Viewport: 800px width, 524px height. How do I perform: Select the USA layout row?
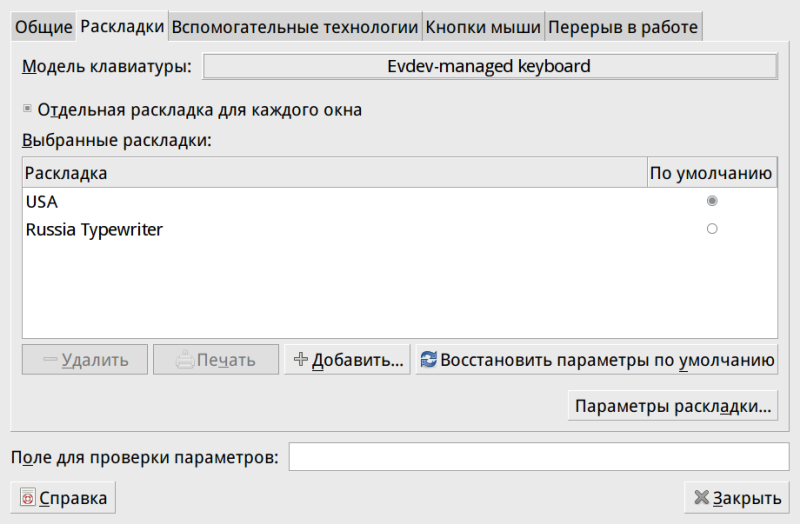click(x=399, y=202)
